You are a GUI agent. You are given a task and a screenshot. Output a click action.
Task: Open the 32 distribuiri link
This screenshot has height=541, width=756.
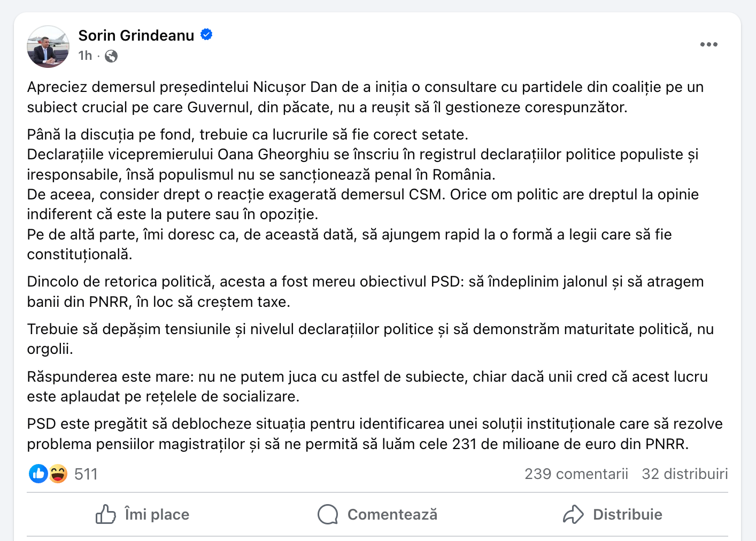[x=684, y=474]
